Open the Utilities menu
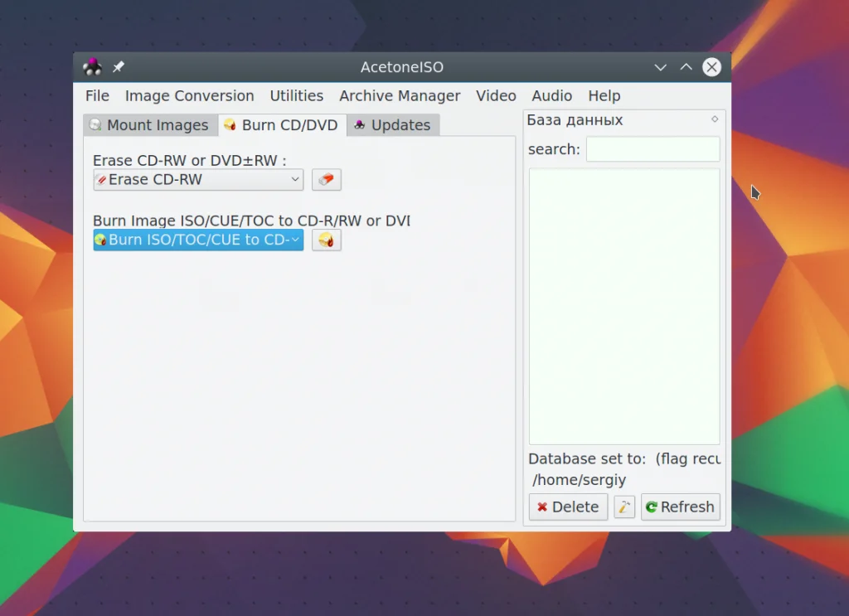 [x=297, y=96]
